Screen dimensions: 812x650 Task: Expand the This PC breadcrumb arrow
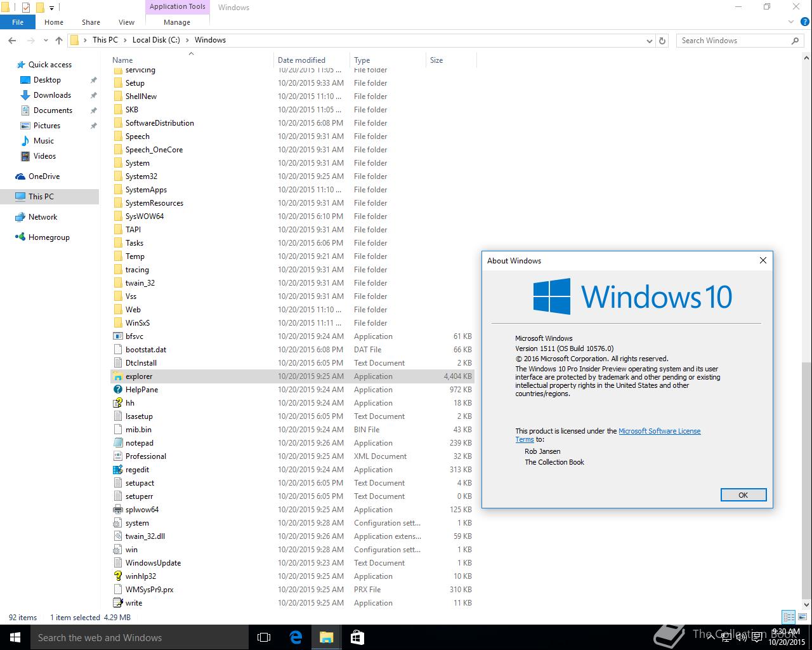[124, 40]
